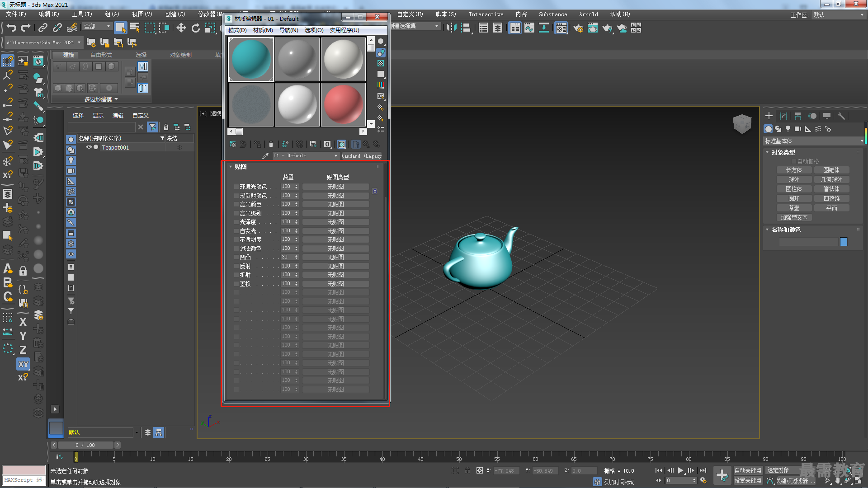Select the teal material sample slot
868x488 pixels.
tap(251, 59)
